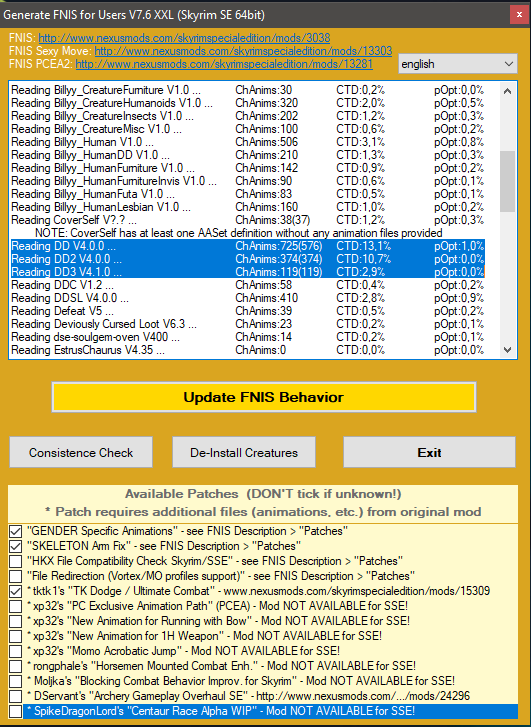The image size is (531, 727).
Task: Select 'Reading dse-soulgem-oven V400' line
Action: point(248,337)
